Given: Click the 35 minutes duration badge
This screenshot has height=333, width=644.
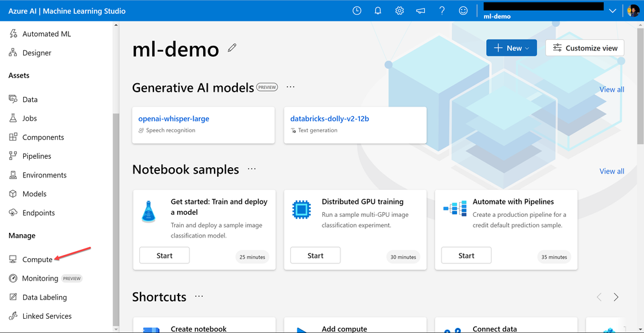Looking at the screenshot, I should [554, 257].
